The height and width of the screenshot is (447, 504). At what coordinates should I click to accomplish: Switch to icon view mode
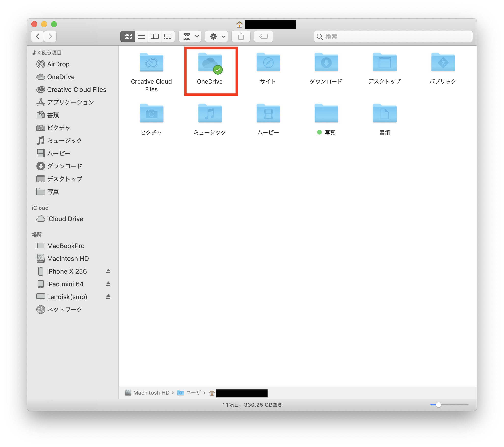point(128,37)
